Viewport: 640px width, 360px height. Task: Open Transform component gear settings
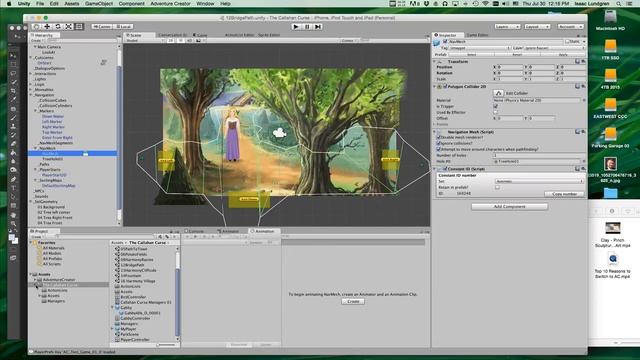tap(583, 61)
